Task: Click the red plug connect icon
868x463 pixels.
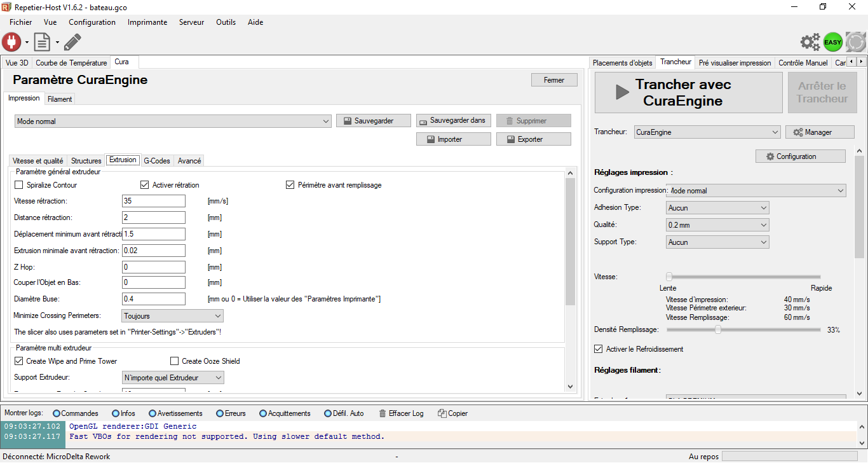Action: point(11,42)
